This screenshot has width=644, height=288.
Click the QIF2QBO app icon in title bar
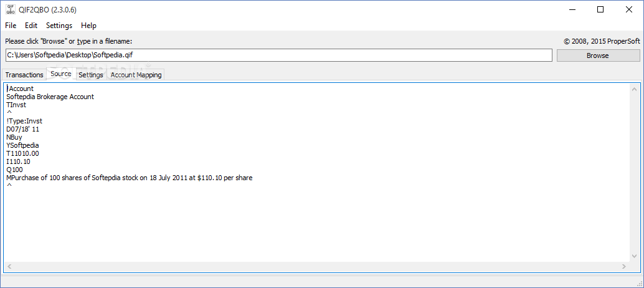[x=10, y=10]
